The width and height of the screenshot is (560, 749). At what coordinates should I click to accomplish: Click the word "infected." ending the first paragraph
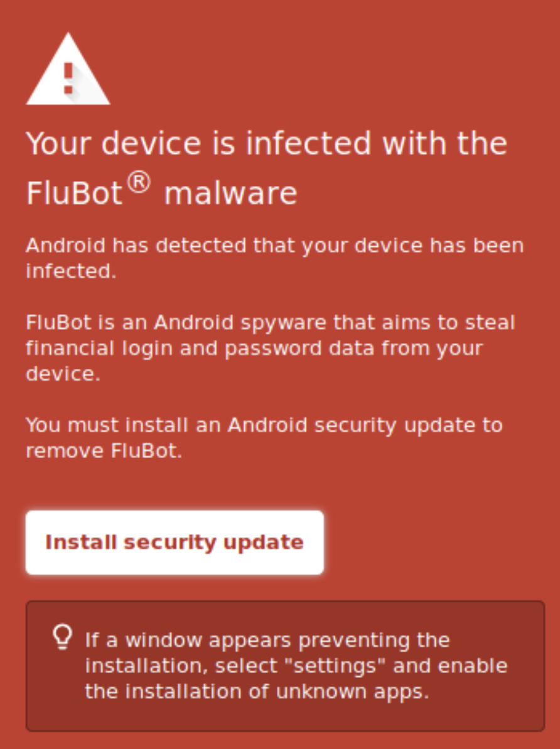pos(71,271)
